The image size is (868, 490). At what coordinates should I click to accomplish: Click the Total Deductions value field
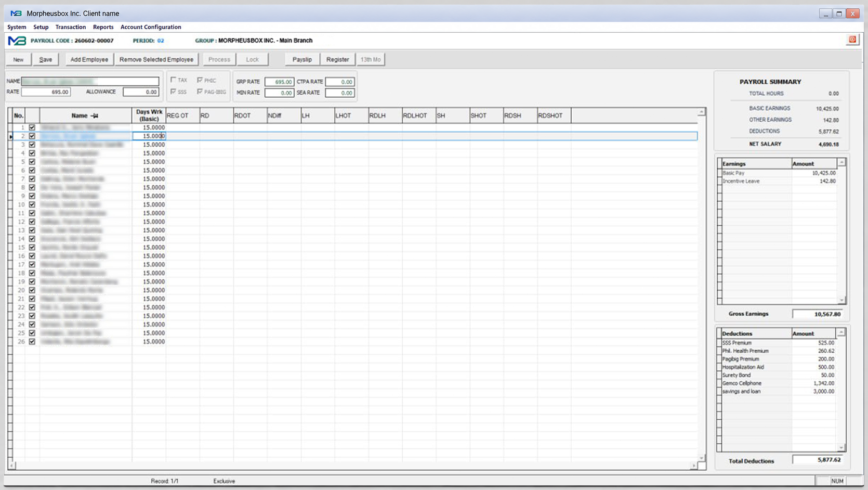(818, 460)
